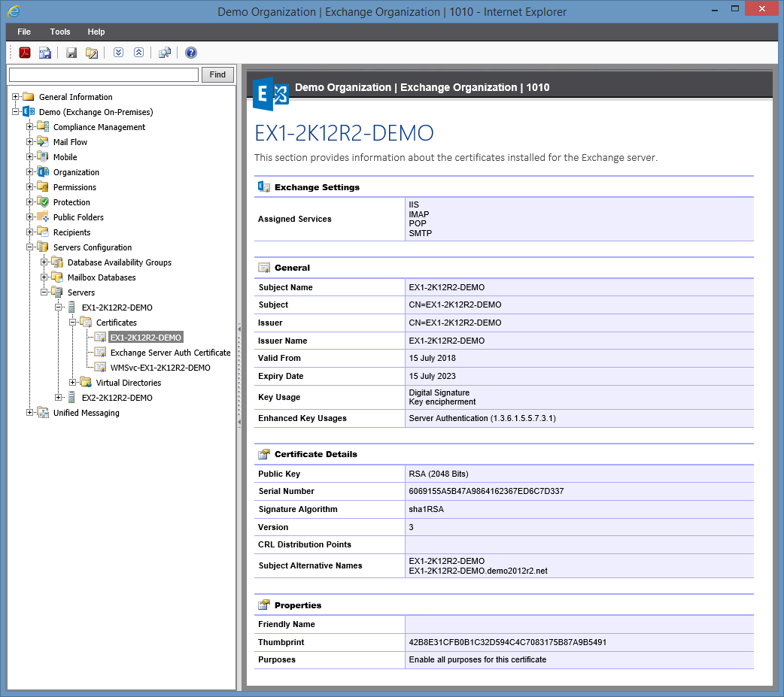Expand the Organization tree node
Screen dimensions: 784x697
(x=29, y=172)
